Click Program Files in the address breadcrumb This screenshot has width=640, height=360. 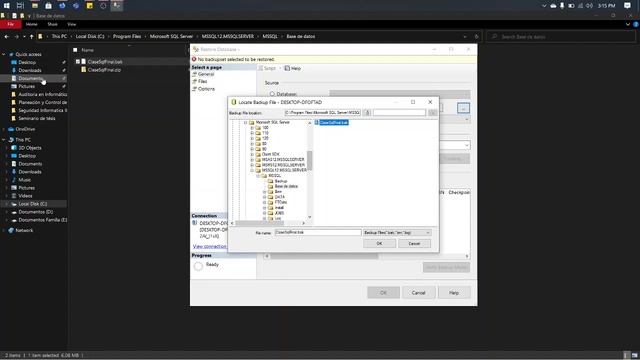pos(127,37)
